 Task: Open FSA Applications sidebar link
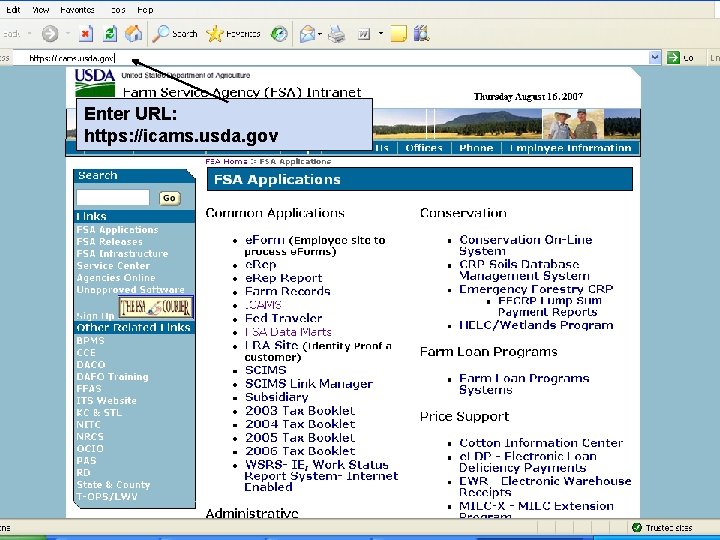click(117, 230)
